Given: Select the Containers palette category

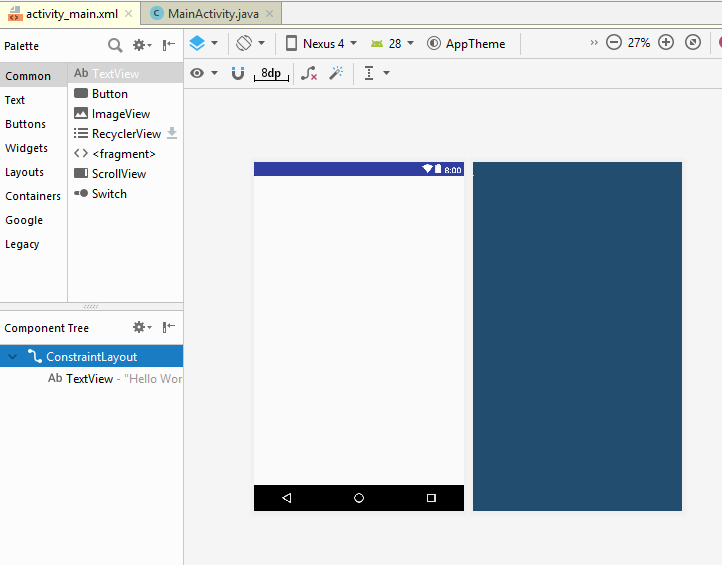Looking at the screenshot, I should point(33,196).
